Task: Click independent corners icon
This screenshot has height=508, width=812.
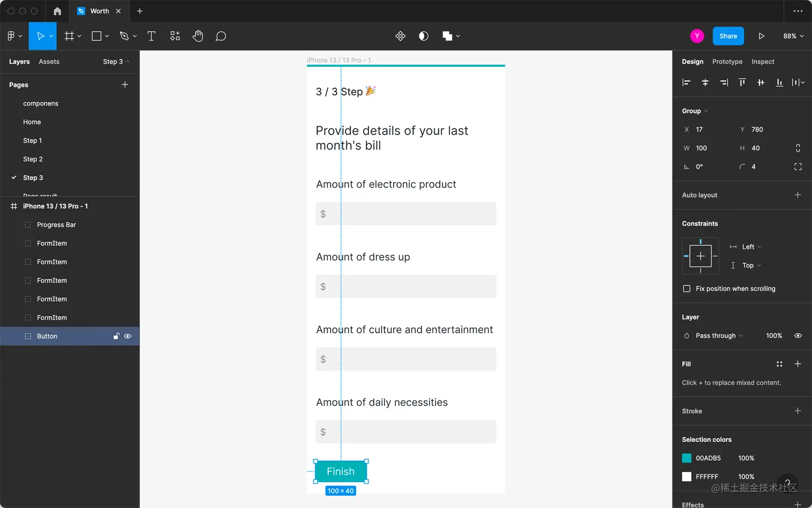Action: (798, 167)
